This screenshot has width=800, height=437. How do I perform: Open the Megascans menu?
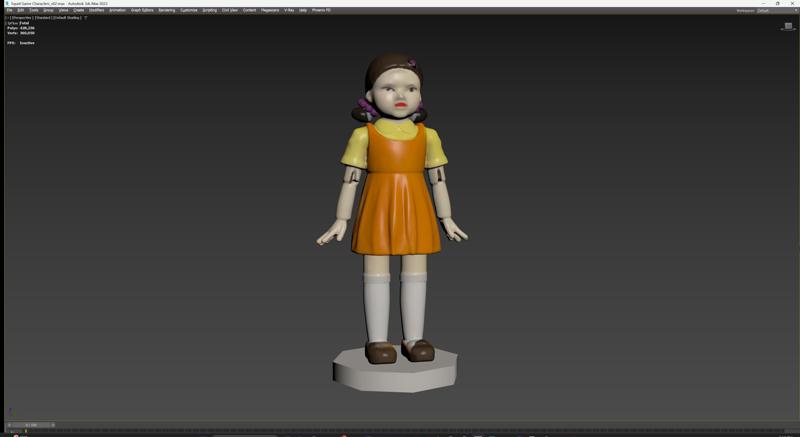click(x=270, y=10)
